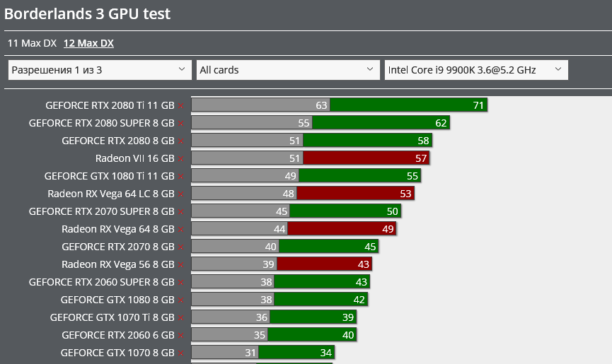The image size is (612, 364).
Task: Click the green 71 bar for RTX 2080 Ti
Action: [x=409, y=105]
